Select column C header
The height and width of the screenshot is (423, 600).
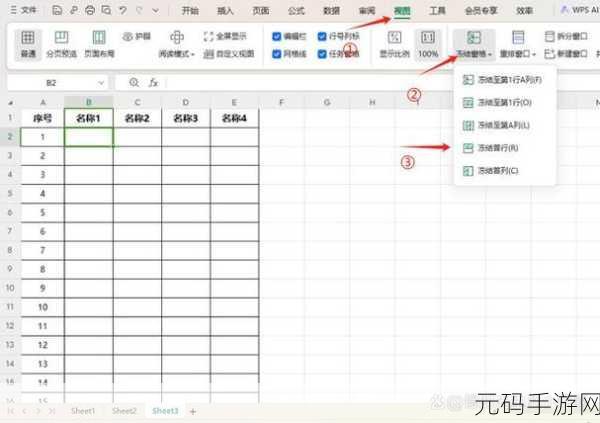(x=137, y=103)
